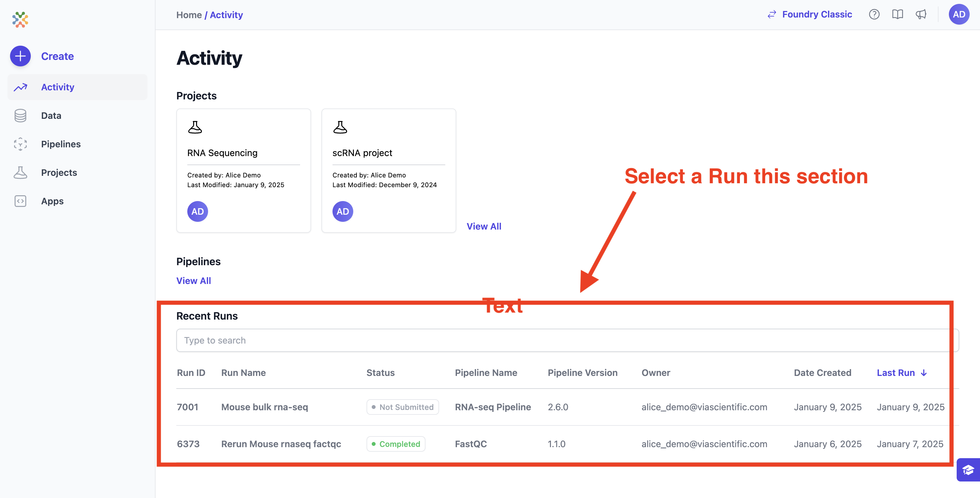Click View All next to project cards
This screenshot has width=980, height=498.
tap(484, 226)
